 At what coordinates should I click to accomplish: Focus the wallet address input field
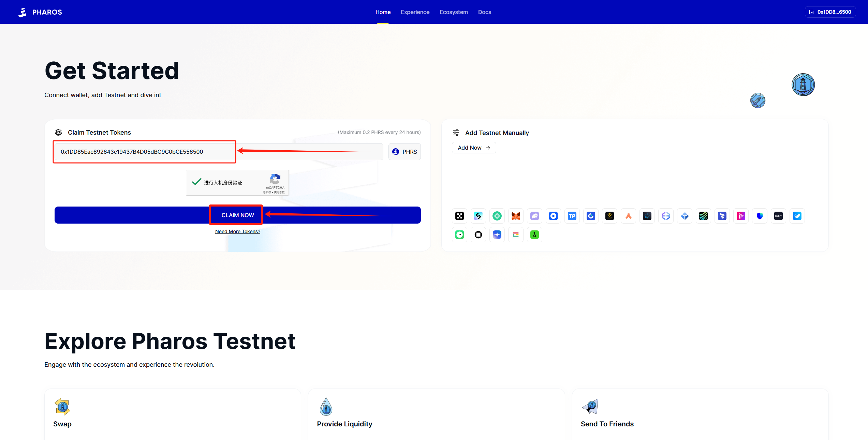(219, 152)
